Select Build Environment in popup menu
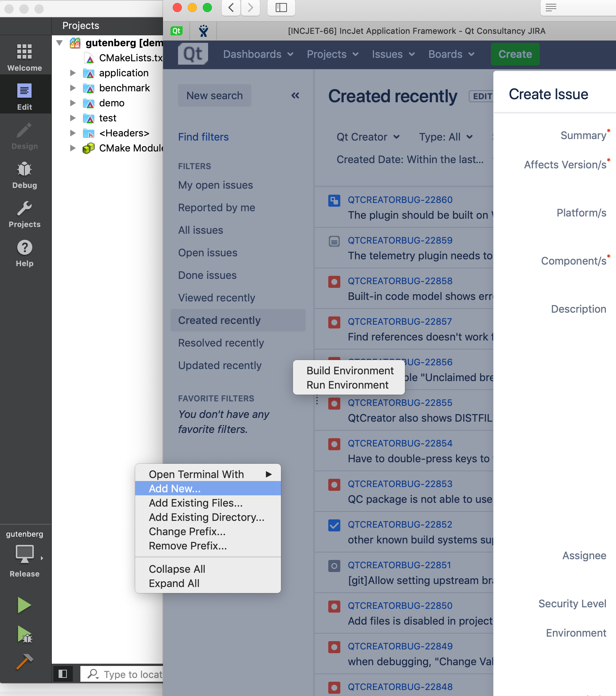 350,371
